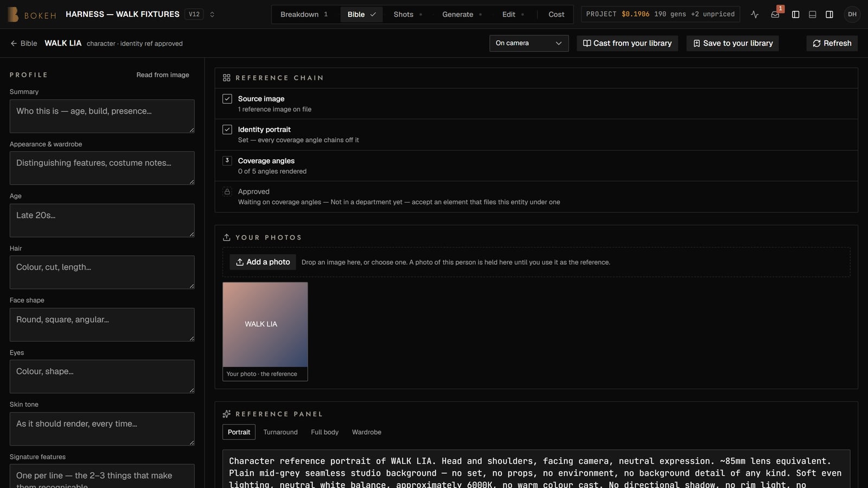Open the Bible tab
Viewport: 868px width, 488px height.
361,15
